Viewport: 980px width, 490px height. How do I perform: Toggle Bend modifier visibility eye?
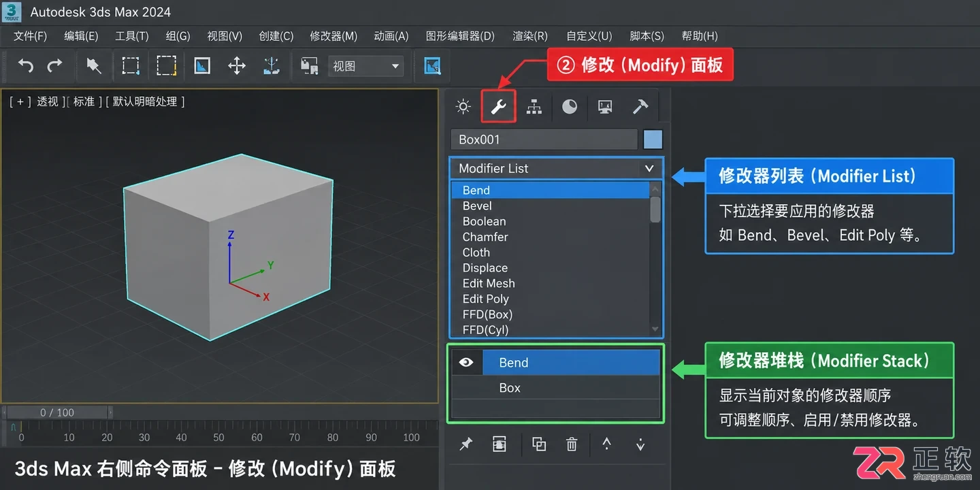[466, 363]
